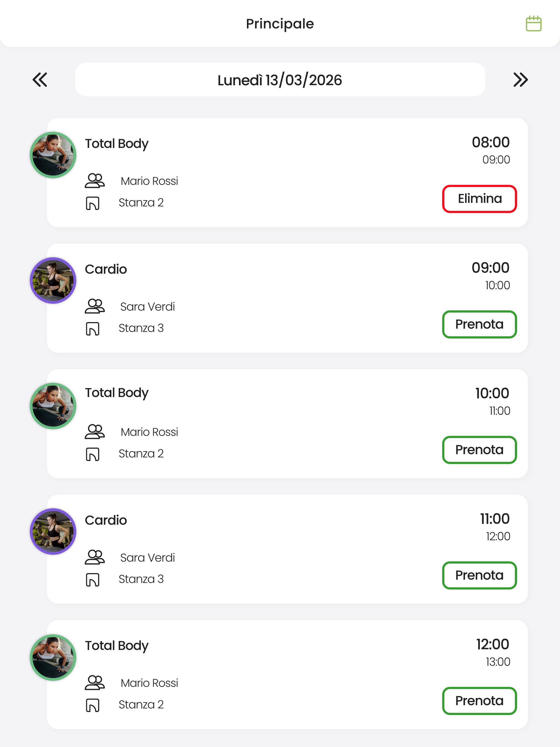Screen dimensions: 560x747
Task: Select the Cardio title in the 09:00 card
Action: [x=106, y=269]
